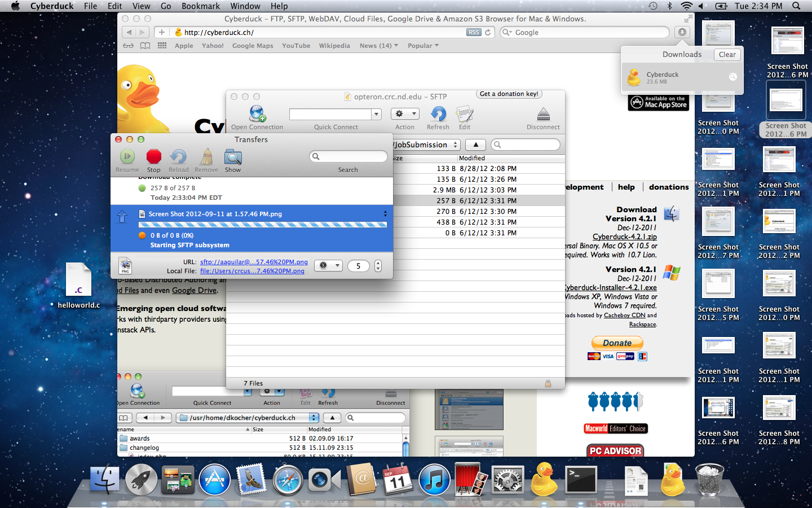Screen dimensions: 812x508
Task: Open the Action gear dropdown
Action: click(x=405, y=113)
